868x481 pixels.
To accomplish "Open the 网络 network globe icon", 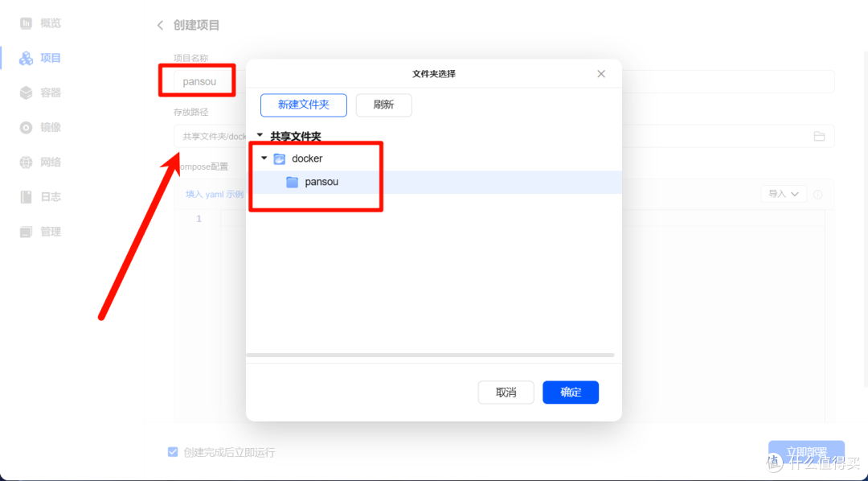I will [26, 162].
